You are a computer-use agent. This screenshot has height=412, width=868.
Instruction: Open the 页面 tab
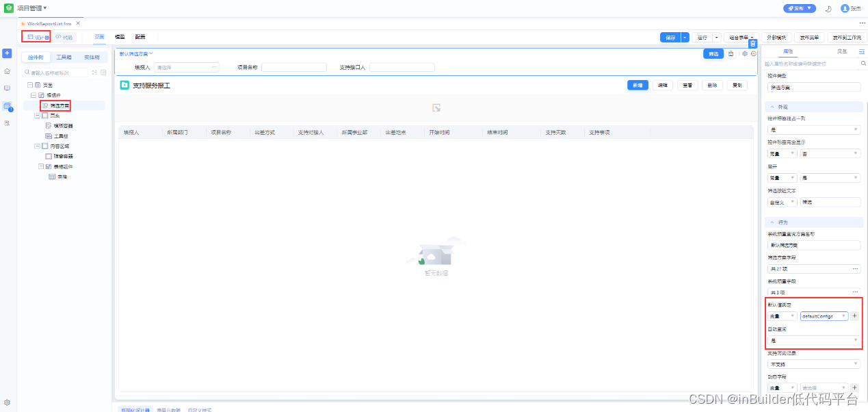tap(100, 37)
